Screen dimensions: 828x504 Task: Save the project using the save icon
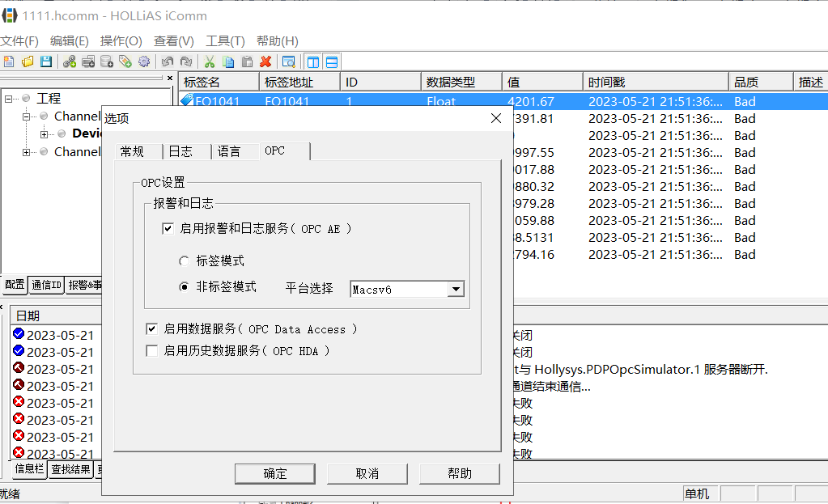tap(48, 61)
